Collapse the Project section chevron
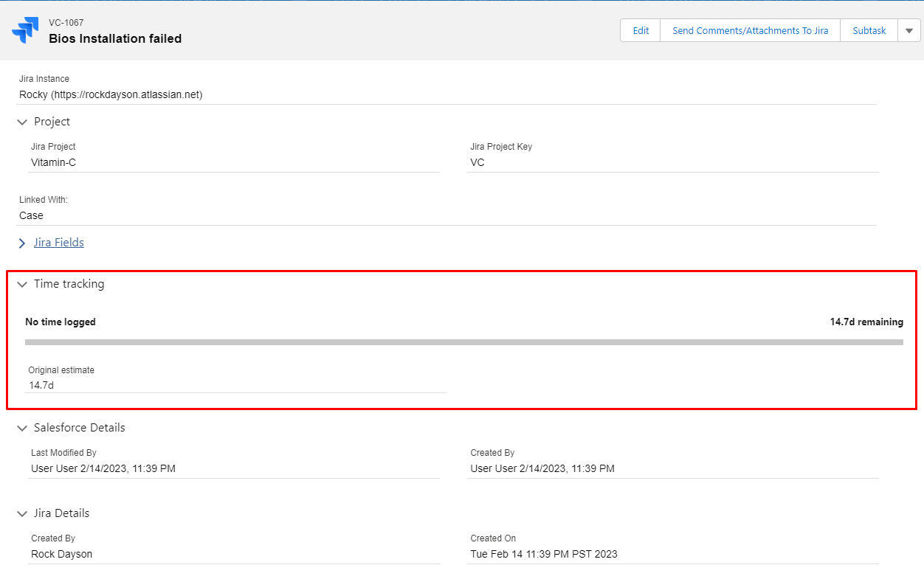 22,122
